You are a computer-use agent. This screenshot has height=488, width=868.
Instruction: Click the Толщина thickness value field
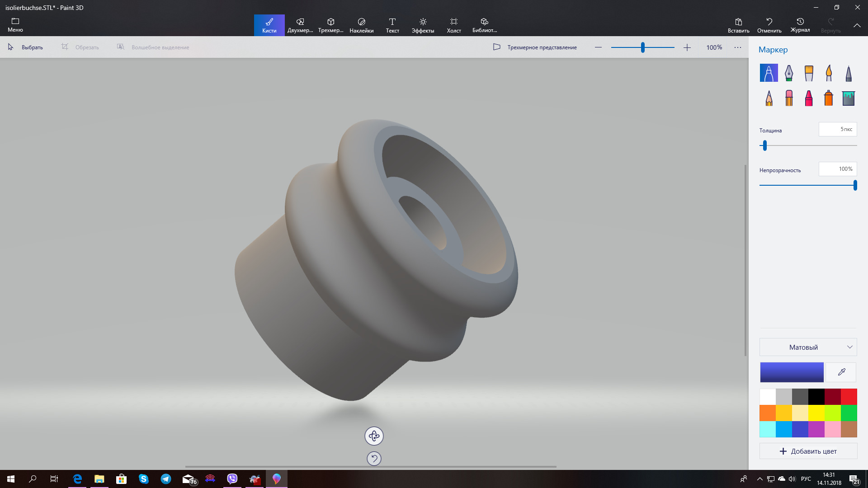pyautogui.click(x=837, y=129)
